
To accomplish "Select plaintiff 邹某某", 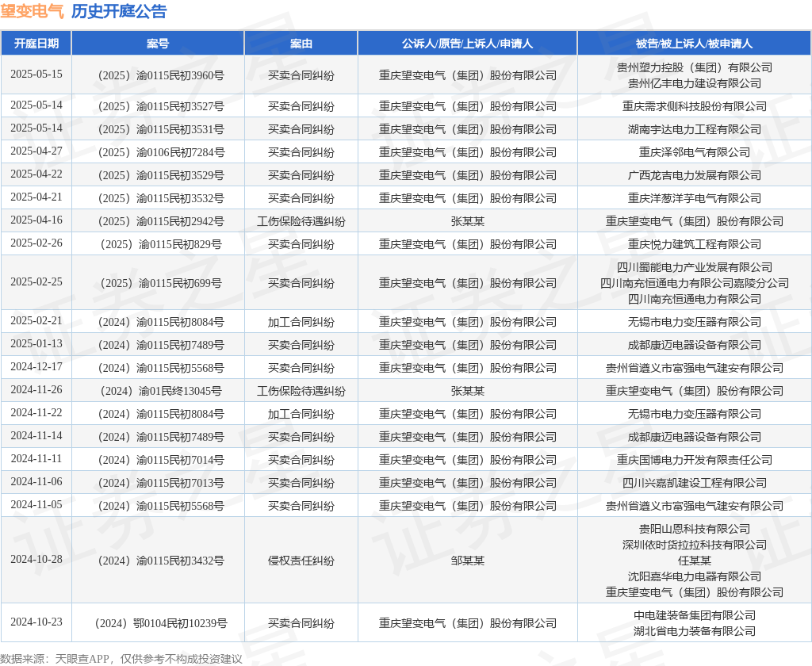I will [468, 561].
